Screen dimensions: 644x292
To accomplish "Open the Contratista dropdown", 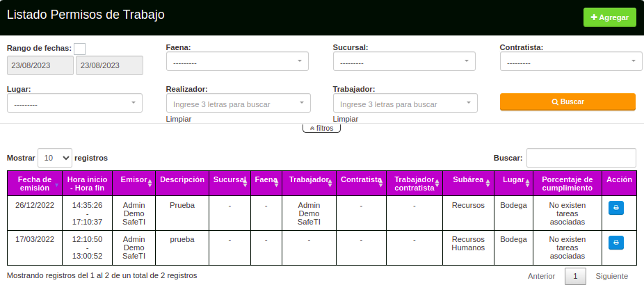I will point(571,61).
